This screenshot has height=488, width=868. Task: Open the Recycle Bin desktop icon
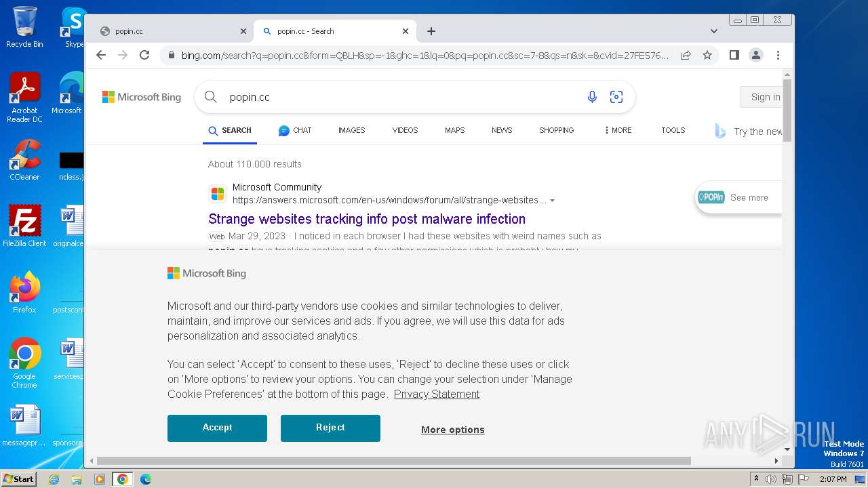24,27
